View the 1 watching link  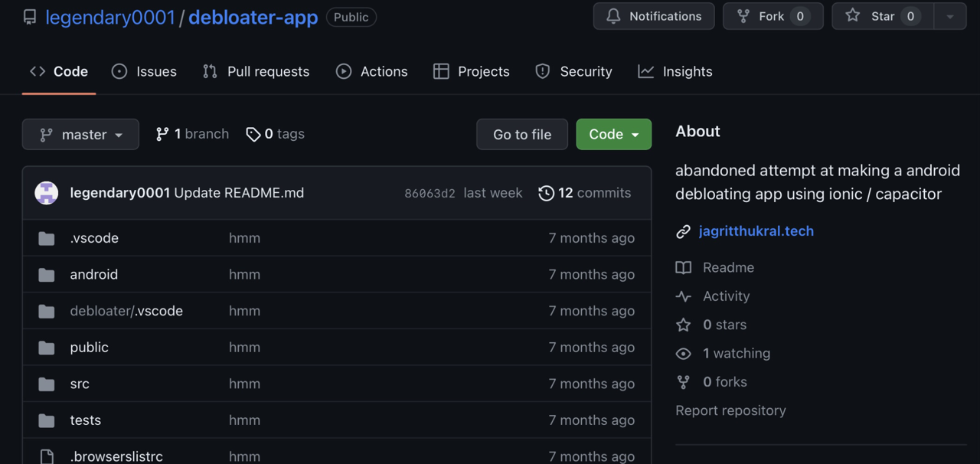click(x=737, y=353)
